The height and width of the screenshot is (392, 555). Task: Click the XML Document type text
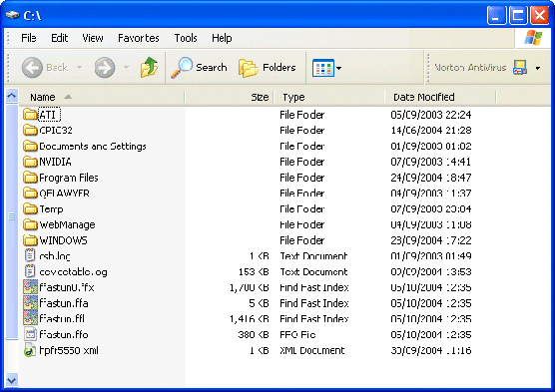pyautogui.click(x=311, y=350)
